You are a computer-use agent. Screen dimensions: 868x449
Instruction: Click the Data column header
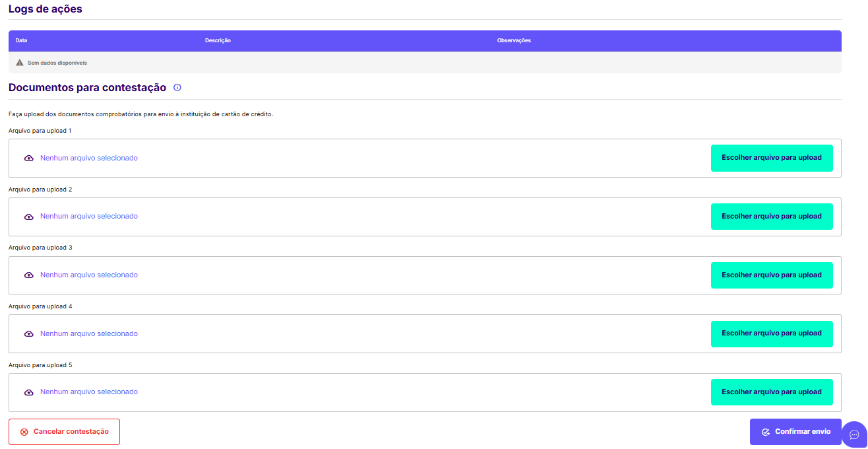(x=21, y=41)
